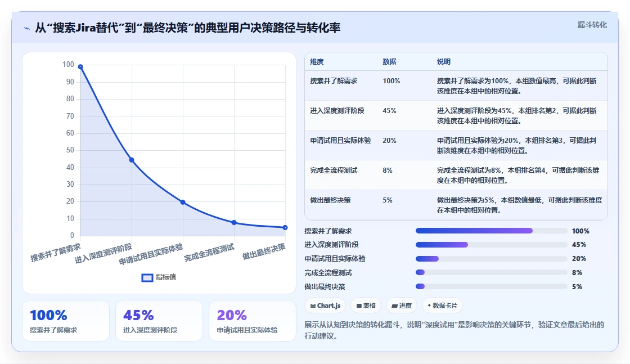This screenshot has height=364, width=630.
Task: Select the 申请试用且实际体验 table row label
Action: (340, 141)
